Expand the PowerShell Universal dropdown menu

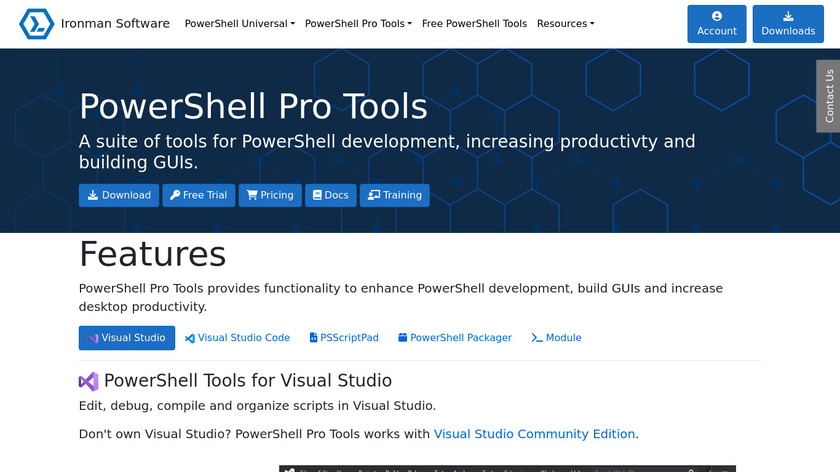pyautogui.click(x=239, y=24)
